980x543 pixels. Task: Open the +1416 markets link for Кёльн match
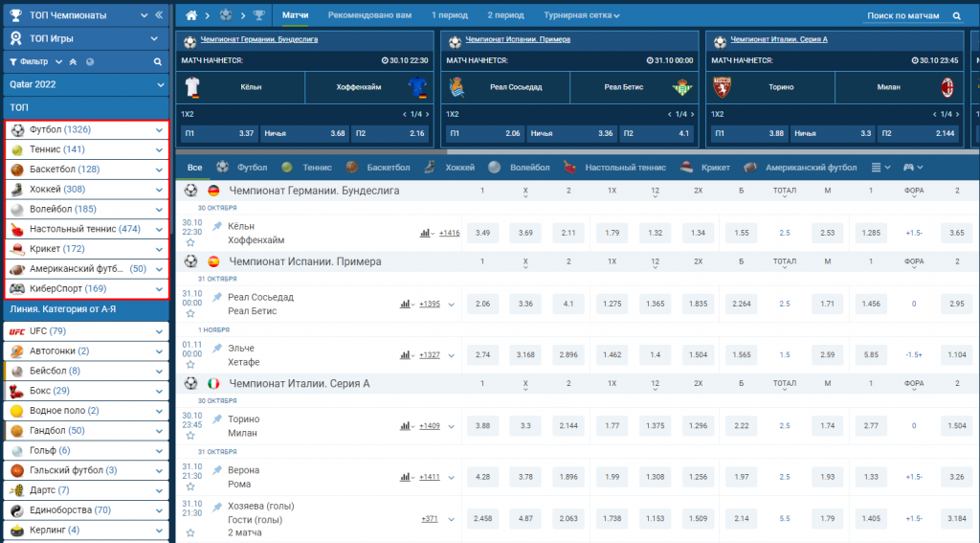click(449, 233)
